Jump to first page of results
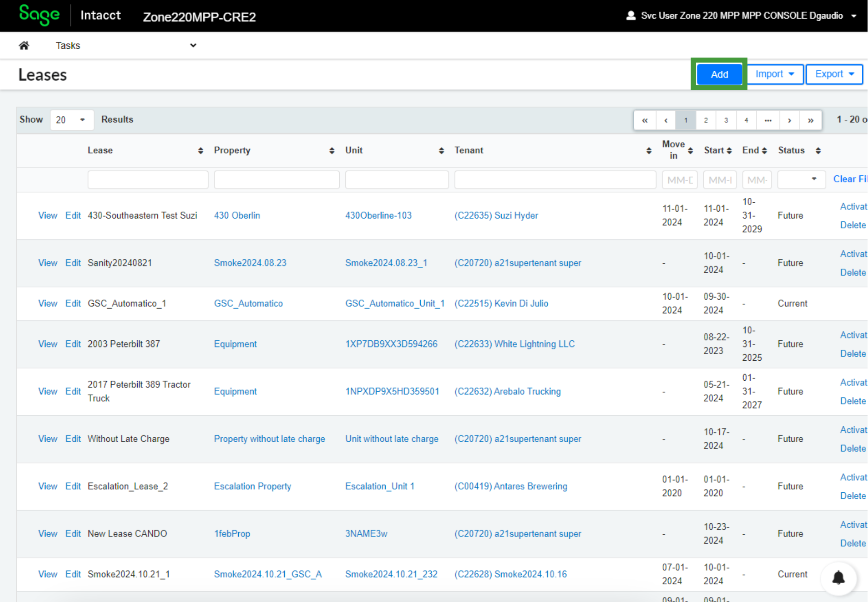Viewport: 868px width, 602px height. pyautogui.click(x=645, y=120)
